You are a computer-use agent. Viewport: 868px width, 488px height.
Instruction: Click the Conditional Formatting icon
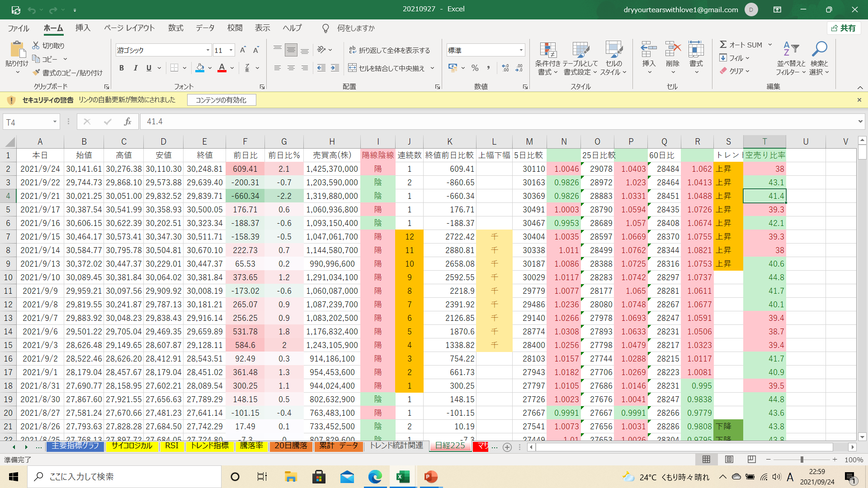tap(547, 51)
